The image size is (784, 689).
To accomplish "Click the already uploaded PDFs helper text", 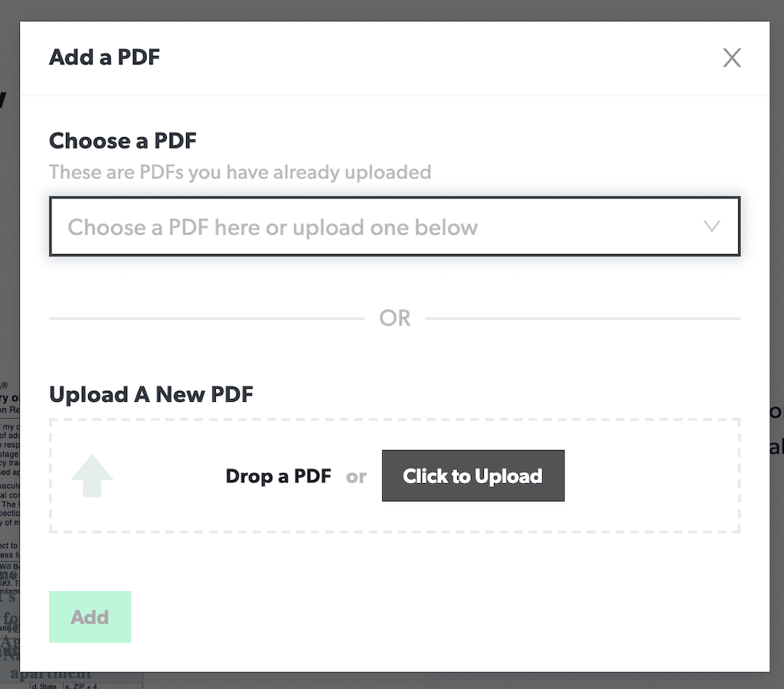I will click(x=240, y=172).
